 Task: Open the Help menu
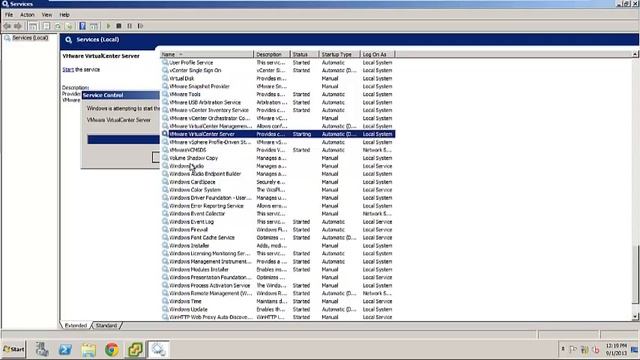(64, 15)
